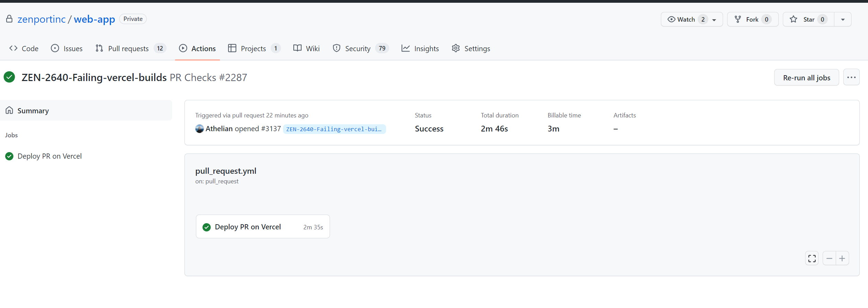Zoom out the workflow graph
868x308 pixels.
click(x=829, y=258)
